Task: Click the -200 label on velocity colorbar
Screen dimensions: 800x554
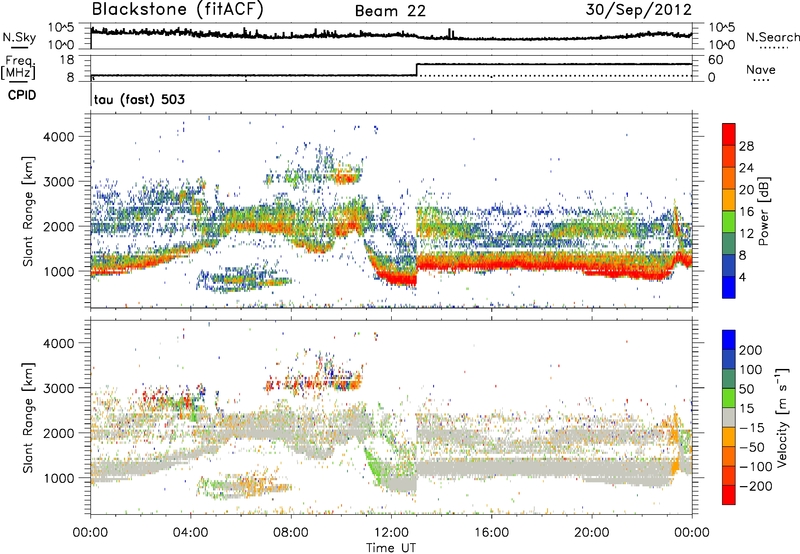Action: 755,486
